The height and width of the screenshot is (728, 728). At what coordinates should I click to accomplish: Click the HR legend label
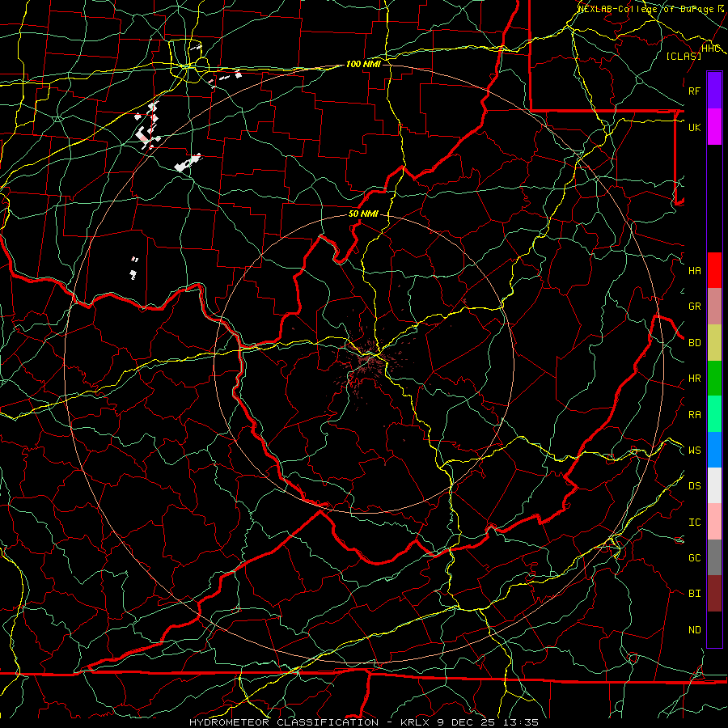pos(695,379)
